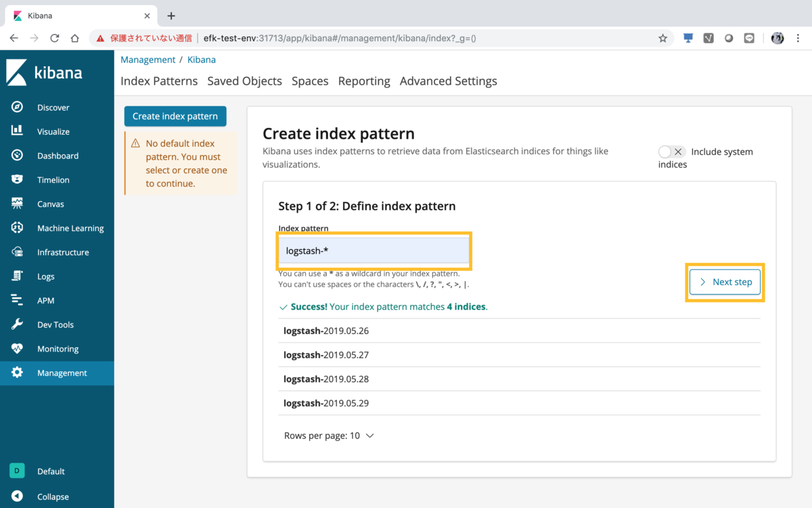
Task: Click the Logs document icon
Action: 18,276
